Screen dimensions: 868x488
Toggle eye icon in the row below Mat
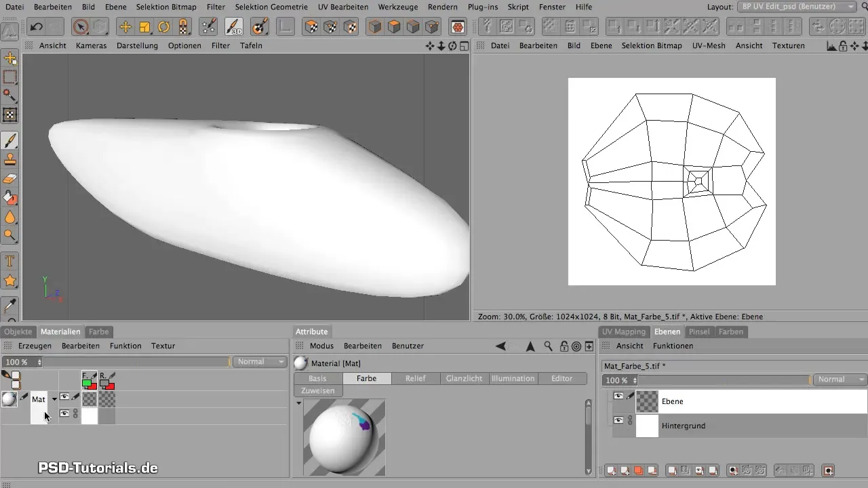(x=64, y=413)
